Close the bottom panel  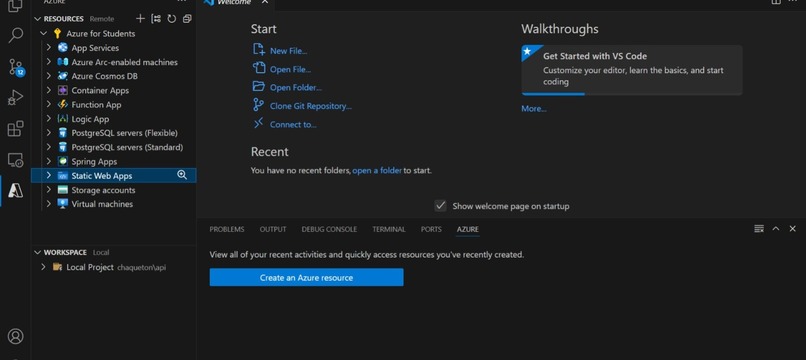(x=793, y=229)
